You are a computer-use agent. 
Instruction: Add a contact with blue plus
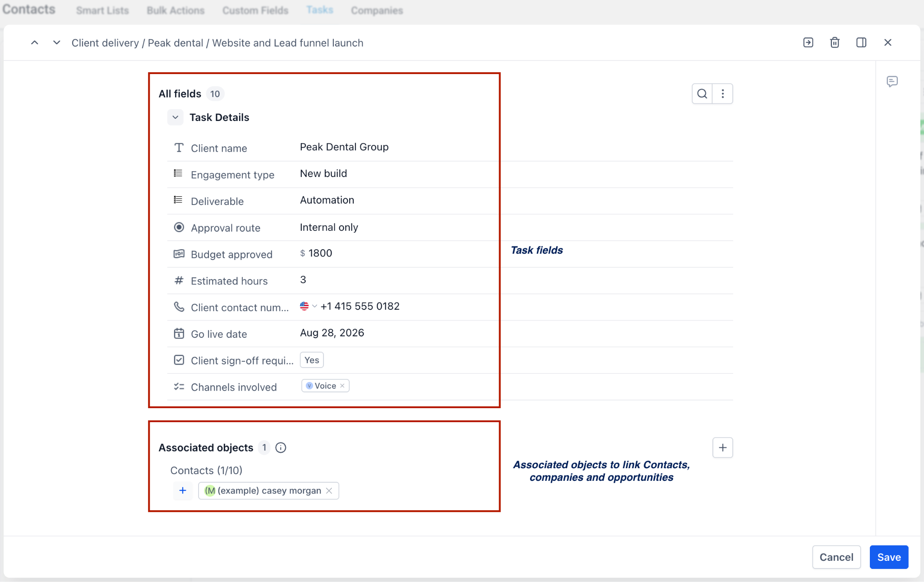tap(183, 490)
